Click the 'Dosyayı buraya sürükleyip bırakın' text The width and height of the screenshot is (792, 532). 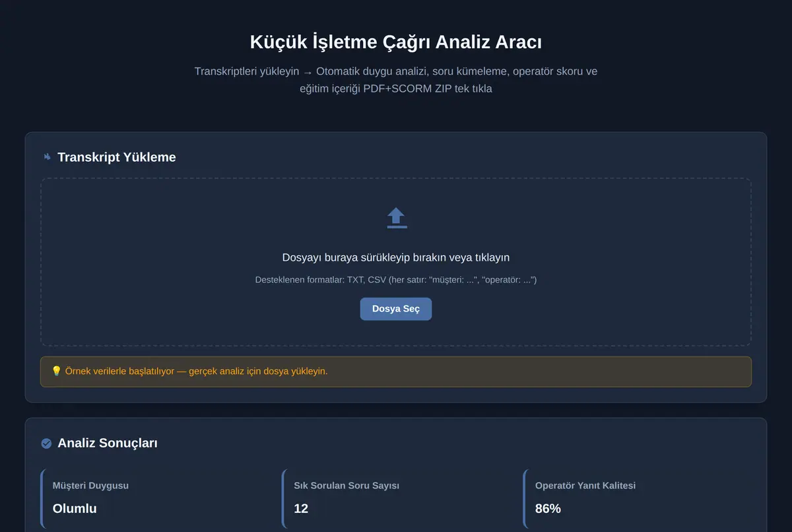point(396,257)
